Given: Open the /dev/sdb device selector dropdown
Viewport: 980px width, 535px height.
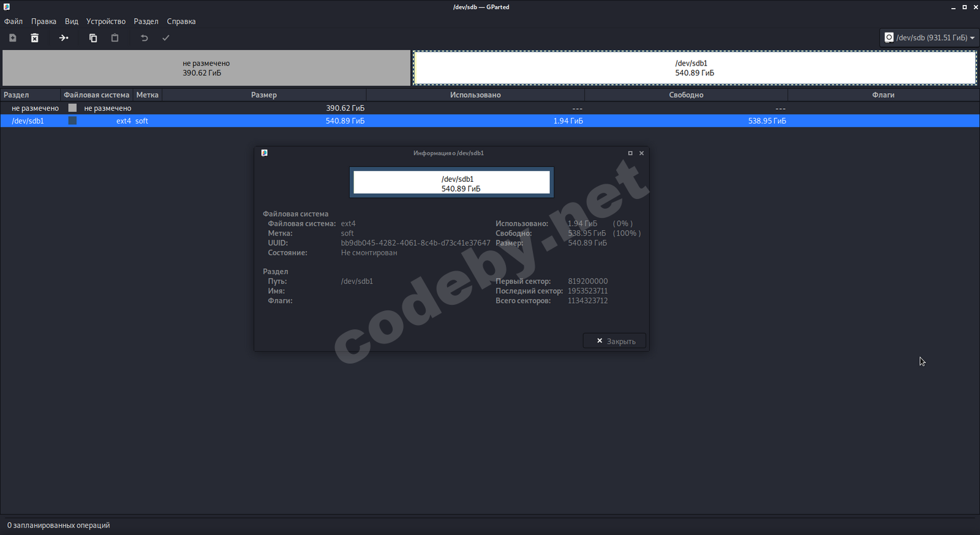Looking at the screenshot, I should point(929,37).
